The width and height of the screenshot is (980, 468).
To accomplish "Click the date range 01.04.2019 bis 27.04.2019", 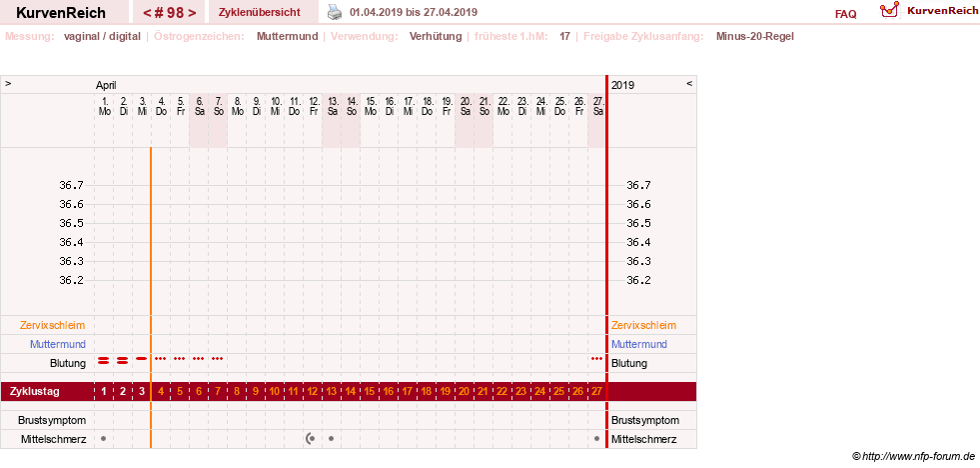I will click(x=414, y=12).
